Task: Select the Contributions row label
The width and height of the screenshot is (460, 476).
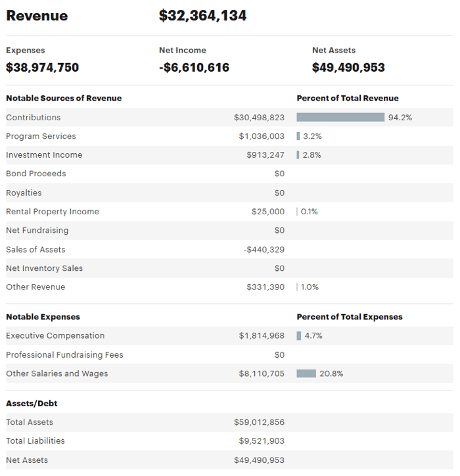Action: (34, 118)
